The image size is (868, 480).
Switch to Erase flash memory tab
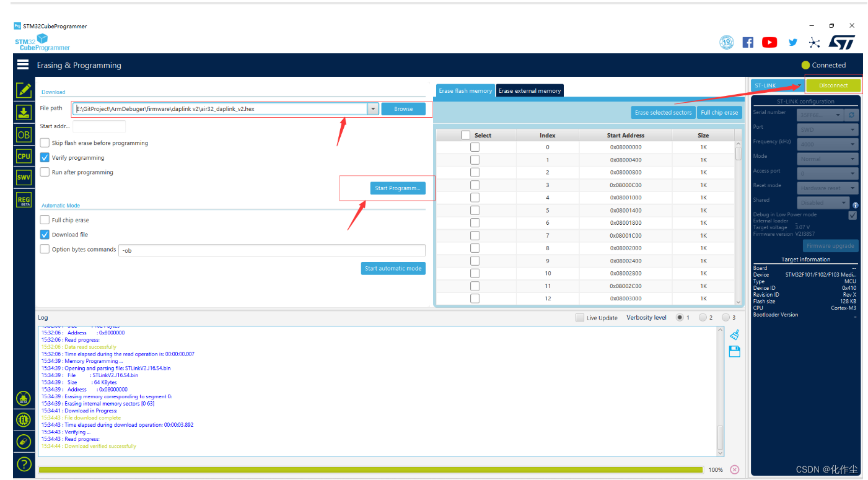coord(465,91)
